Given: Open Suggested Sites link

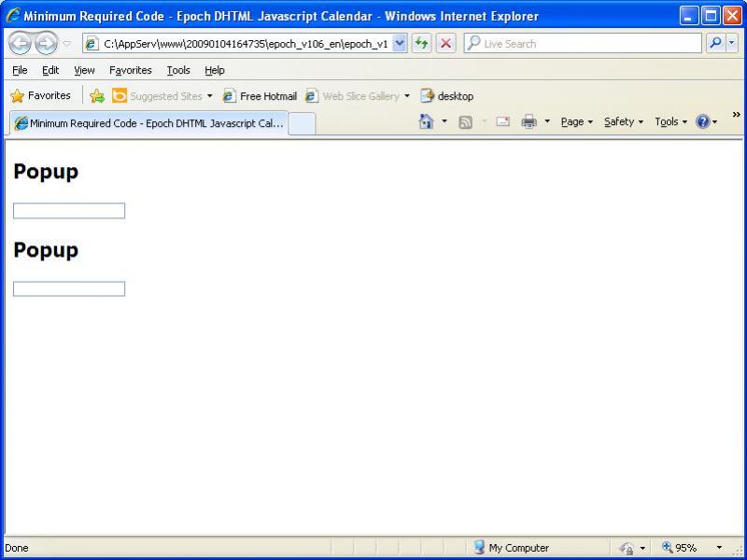Looking at the screenshot, I should [x=157, y=96].
